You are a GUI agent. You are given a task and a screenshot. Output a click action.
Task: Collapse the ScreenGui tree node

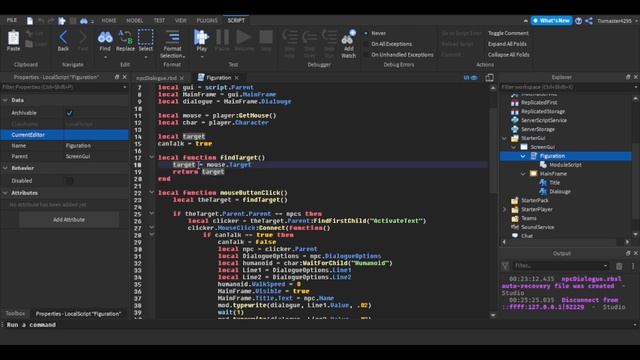click(x=513, y=147)
